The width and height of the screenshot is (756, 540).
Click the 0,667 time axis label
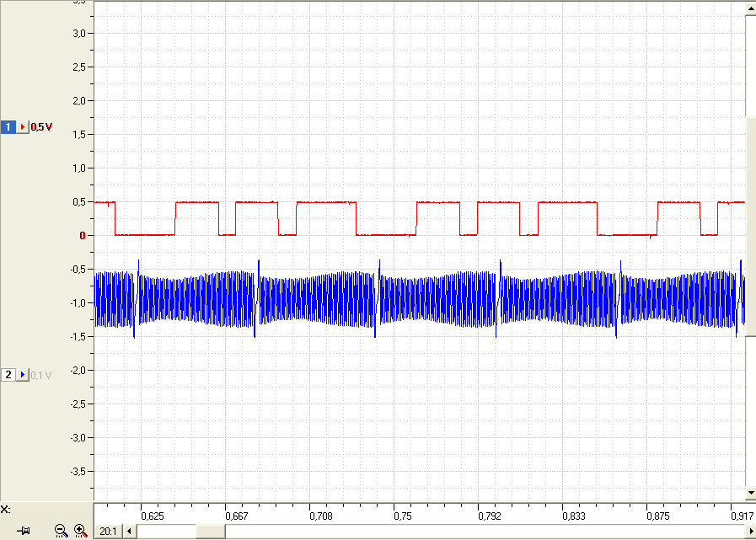pyautogui.click(x=237, y=516)
